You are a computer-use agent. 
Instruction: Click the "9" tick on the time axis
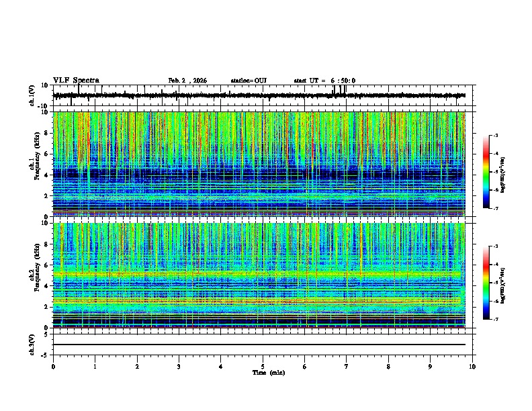(430, 367)
